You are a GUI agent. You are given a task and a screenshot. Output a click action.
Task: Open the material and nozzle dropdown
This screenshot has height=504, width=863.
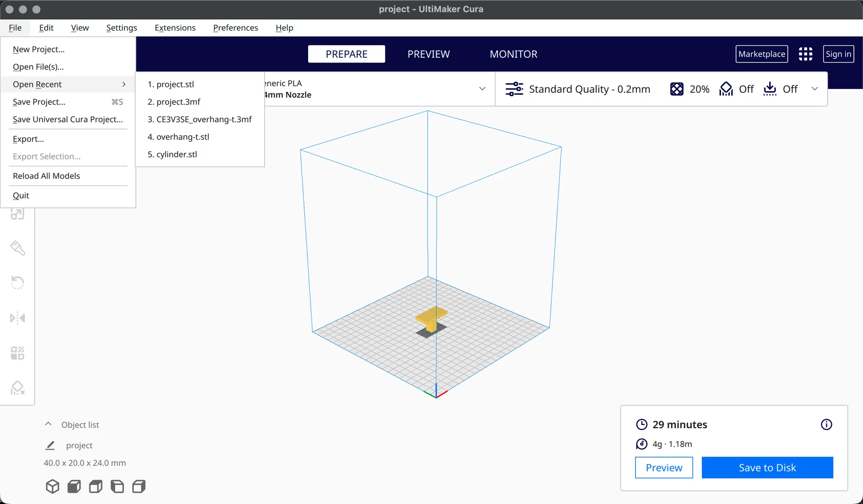pos(482,89)
